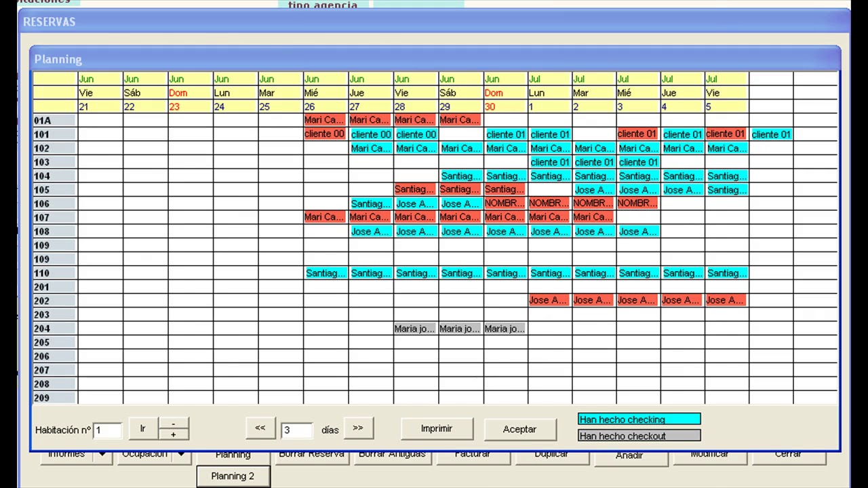This screenshot has width=868, height=488.
Task: Select room row header 101
Action: coord(54,134)
